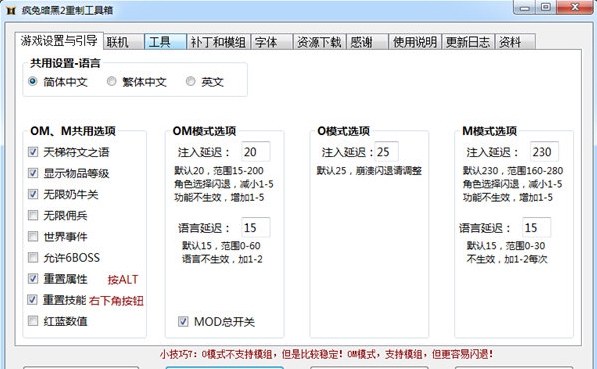Open the 资料 tab
Viewport: 597px width, 369px height.
[515, 42]
